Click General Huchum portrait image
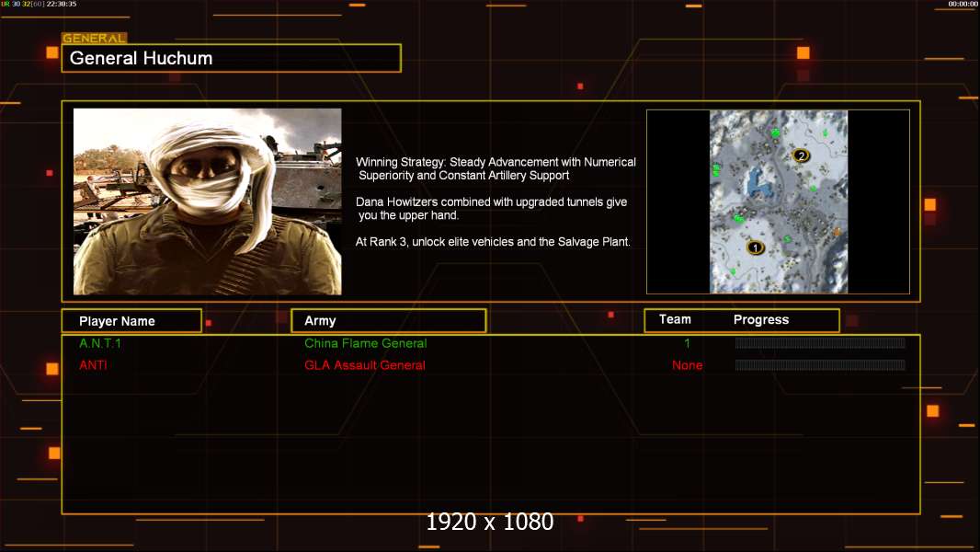The image size is (980, 552). coord(208,201)
